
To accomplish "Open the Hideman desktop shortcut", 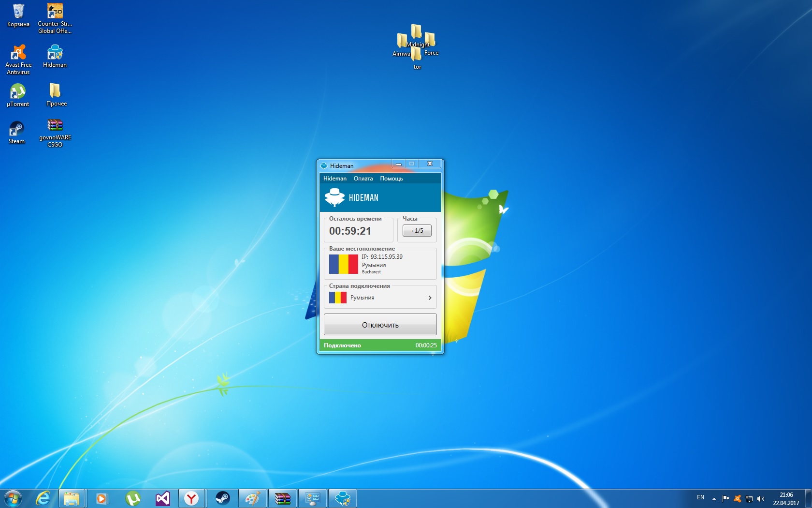I will coord(55,53).
